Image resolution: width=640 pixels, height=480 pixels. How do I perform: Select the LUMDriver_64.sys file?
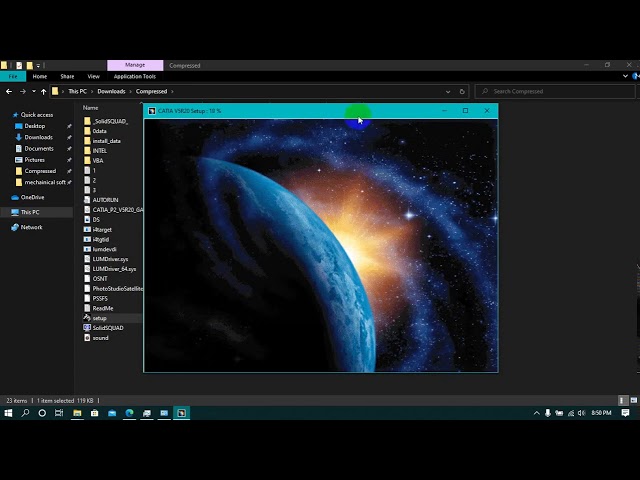click(x=114, y=269)
